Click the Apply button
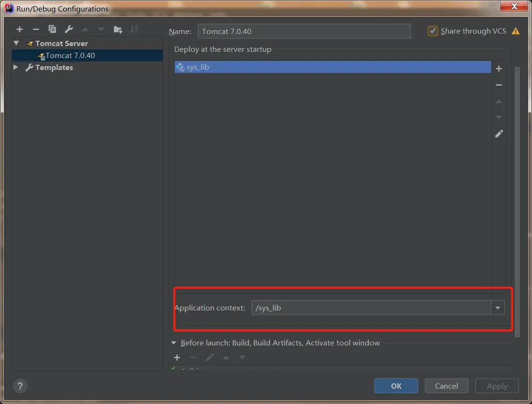The image size is (532, 404). [x=497, y=386]
